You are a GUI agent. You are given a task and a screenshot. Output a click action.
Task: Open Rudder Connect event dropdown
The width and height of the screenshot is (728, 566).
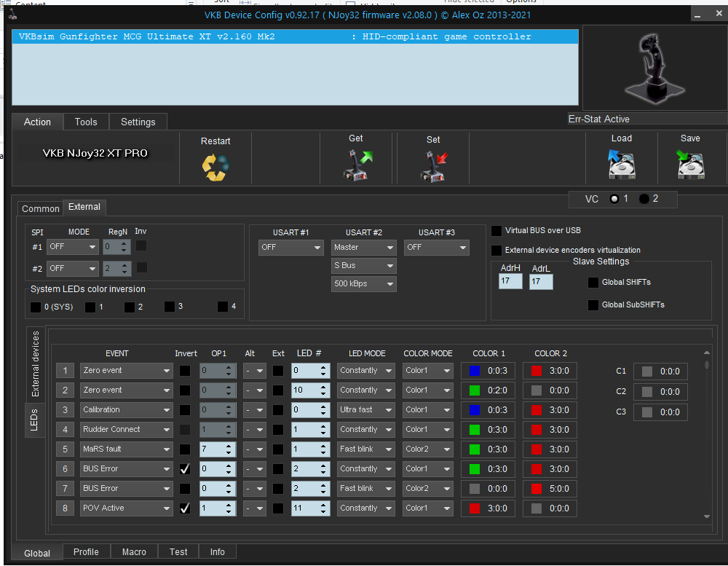tap(126, 429)
